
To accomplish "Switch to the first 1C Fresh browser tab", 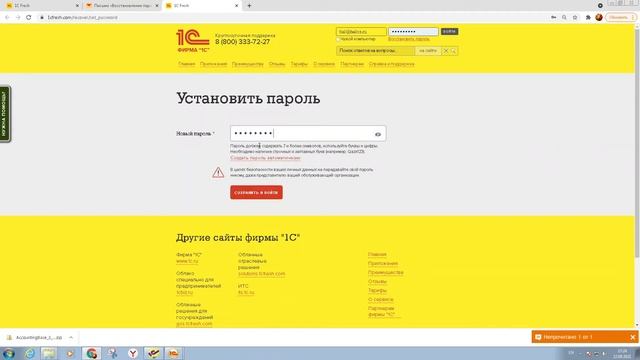I will click(x=41, y=6).
